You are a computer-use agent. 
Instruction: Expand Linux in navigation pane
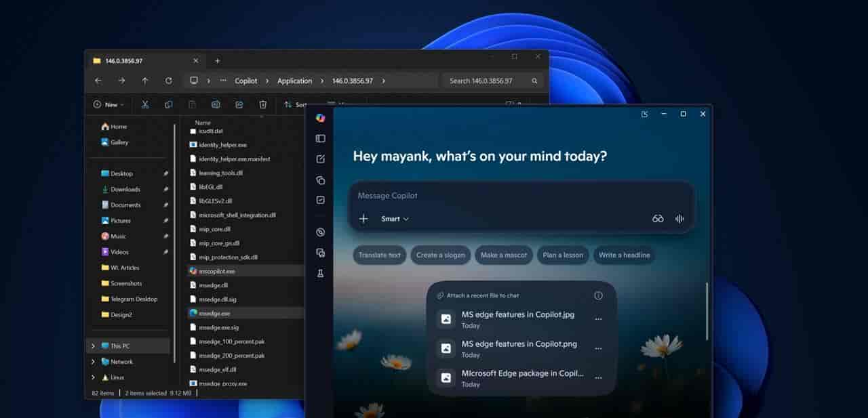[x=93, y=377]
